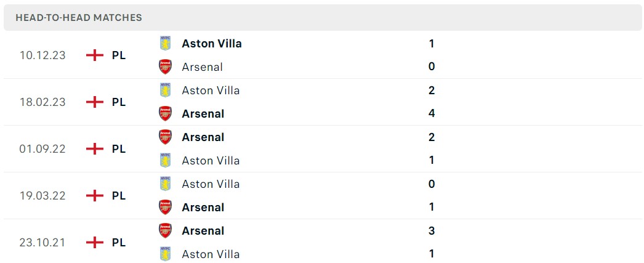Click Aston Villa crest in 18.02.23 match
The image size is (644, 263).
(x=165, y=90)
